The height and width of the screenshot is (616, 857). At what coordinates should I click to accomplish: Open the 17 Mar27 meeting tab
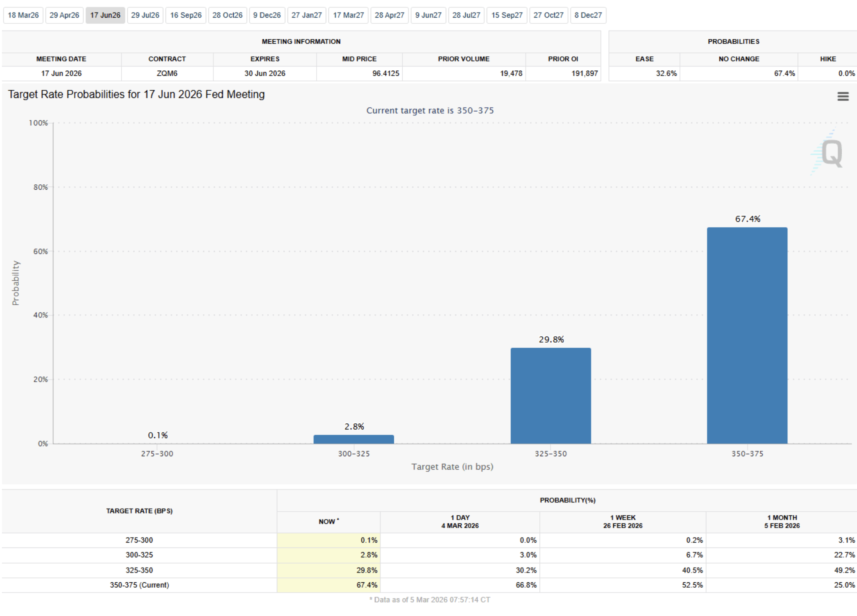(x=348, y=15)
